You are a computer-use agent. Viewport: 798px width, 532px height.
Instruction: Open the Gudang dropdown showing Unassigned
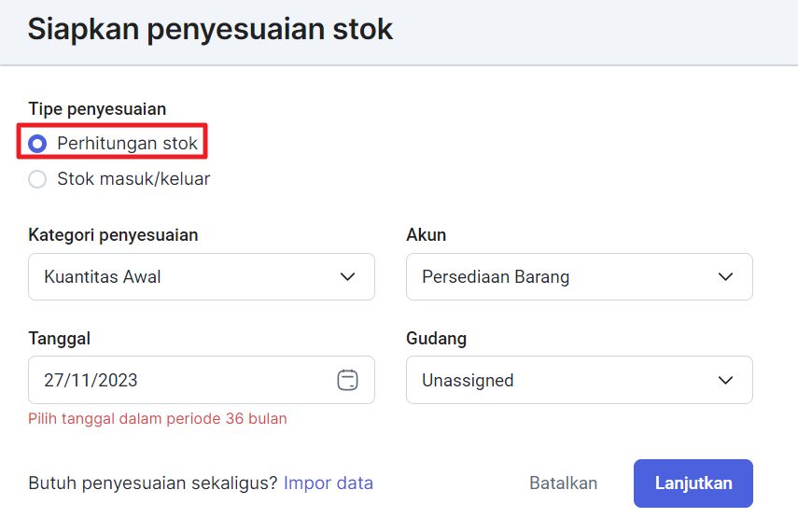click(x=580, y=380)
